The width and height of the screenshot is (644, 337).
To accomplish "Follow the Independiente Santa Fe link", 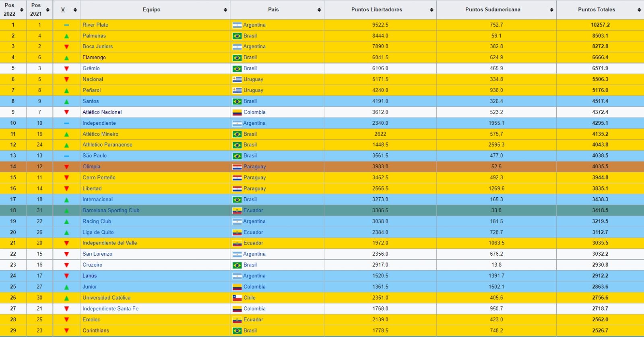I will tap(111, 309).
